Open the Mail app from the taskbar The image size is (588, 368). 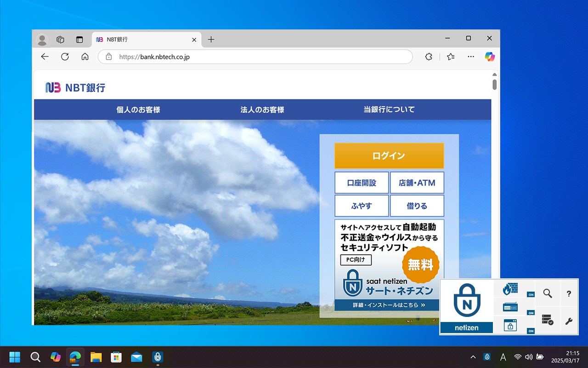[136, 357]
